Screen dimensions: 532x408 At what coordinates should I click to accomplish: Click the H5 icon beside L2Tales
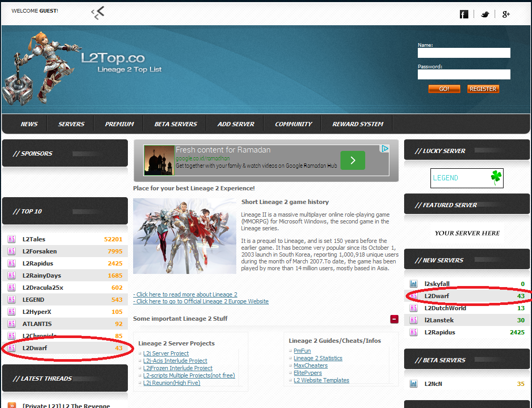coord(12,239)
